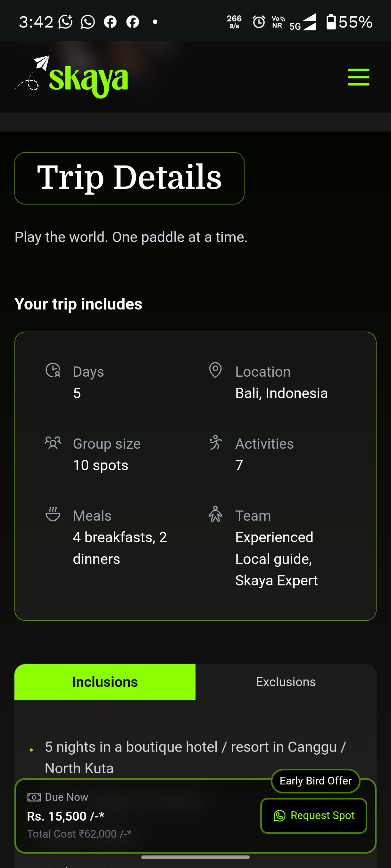The width and height of the screenshot is (391, 868).
Task: Tap the Early Bird Offer badge
Action: [x=315, y=781]
